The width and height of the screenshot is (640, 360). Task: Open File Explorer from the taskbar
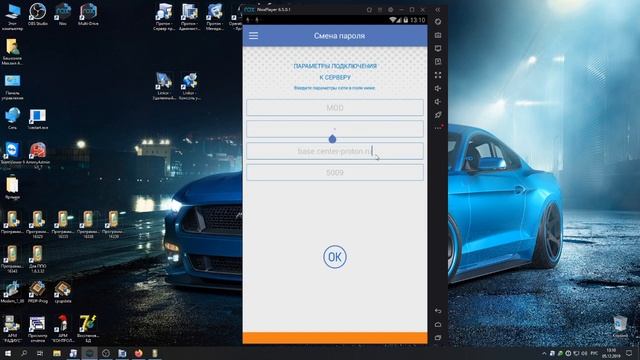click(x=57, y=353)
